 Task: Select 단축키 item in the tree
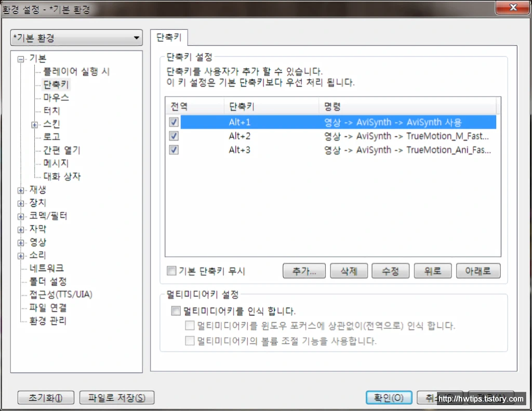point(56,84)
